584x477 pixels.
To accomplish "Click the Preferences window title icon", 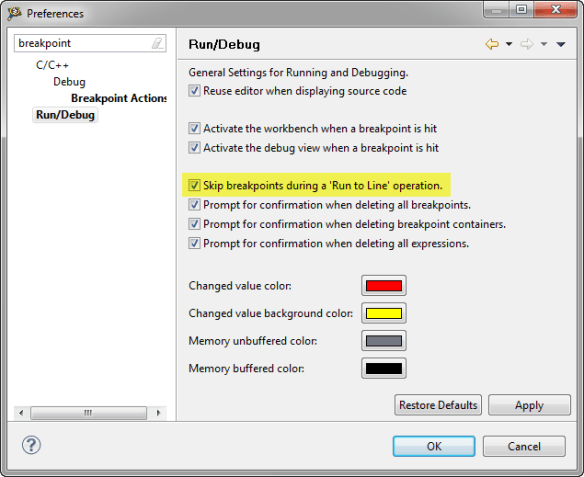I will tap(14, 13).
